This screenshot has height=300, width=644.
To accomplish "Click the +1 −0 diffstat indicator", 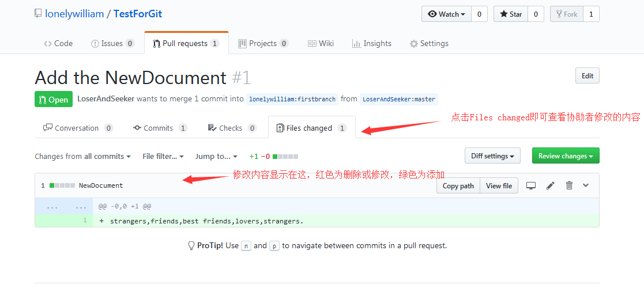I will pyautogui.click(x=273, y=157).
